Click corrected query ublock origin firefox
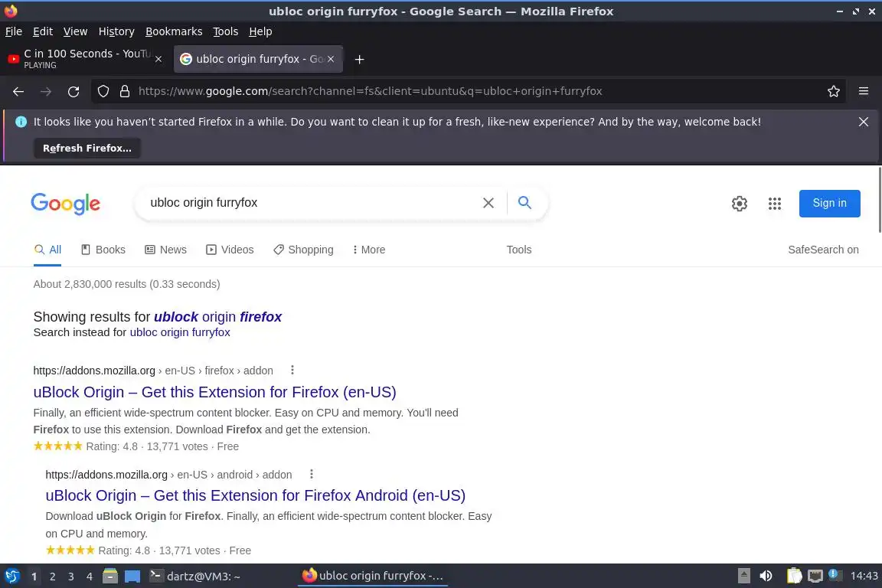This screenshot has height=588, width=882. click(217, 317)
